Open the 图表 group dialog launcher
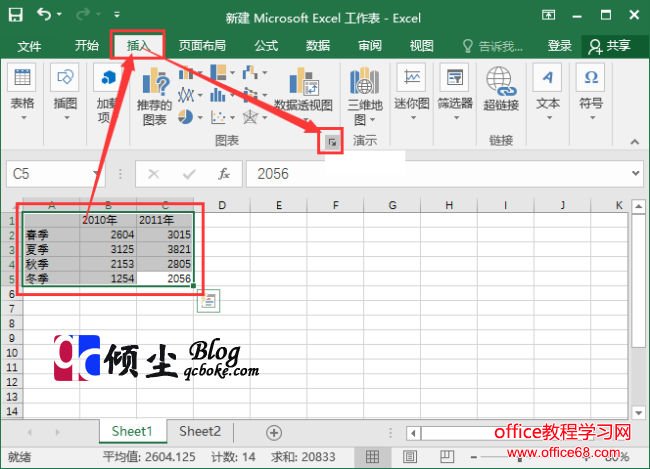 332,142
